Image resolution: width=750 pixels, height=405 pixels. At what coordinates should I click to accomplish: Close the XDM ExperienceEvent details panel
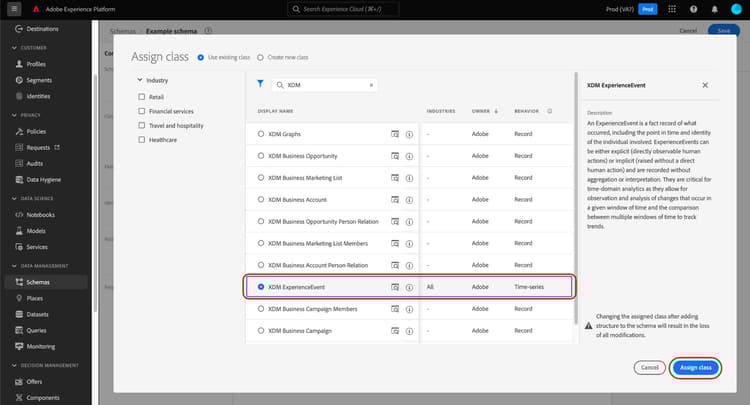pyautogui.click(x=705, y=86)
